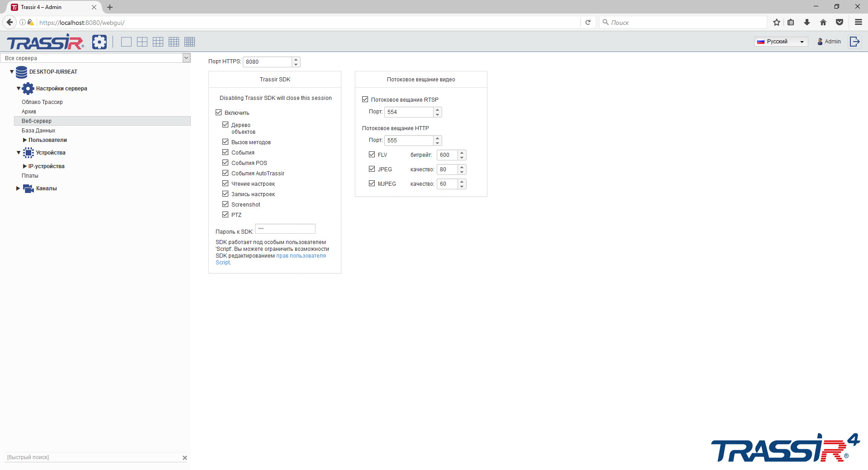This screenshot has width=868, height=470.
Task: Uncheck Потоковое вещание RTSP
Action: [365, 99]
